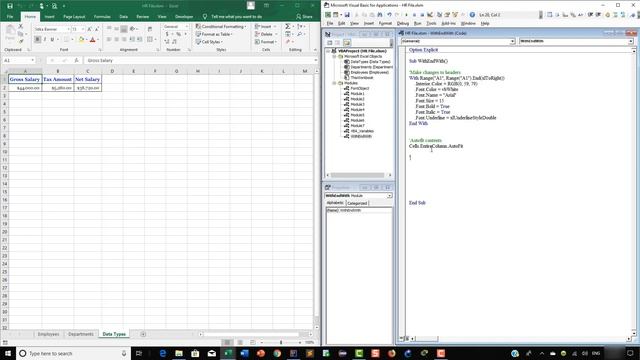Switch to the Page Layout ribbon tab

(x=74, y=17)
